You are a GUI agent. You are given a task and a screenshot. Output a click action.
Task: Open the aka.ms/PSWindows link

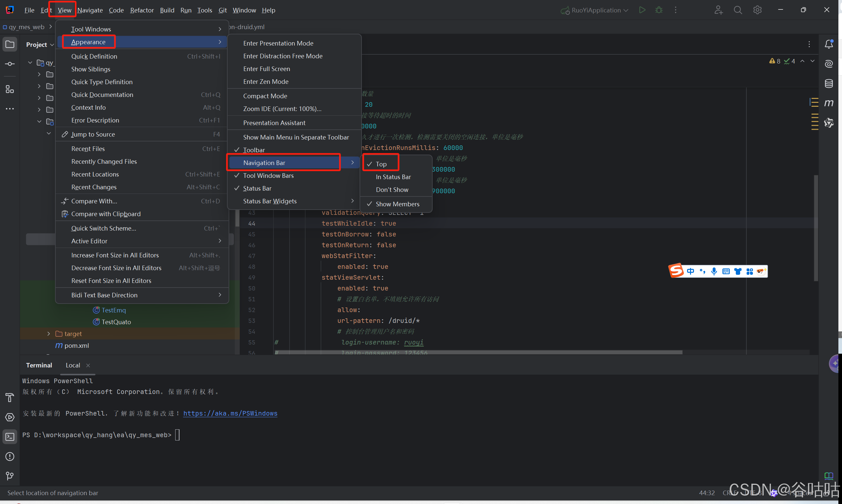click(230, 413)
